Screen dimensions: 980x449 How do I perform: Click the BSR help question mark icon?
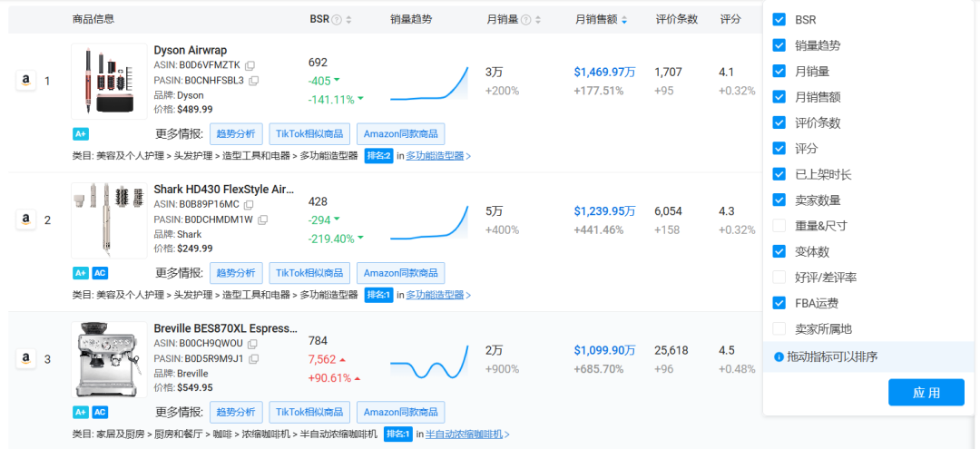click(337, 20)
